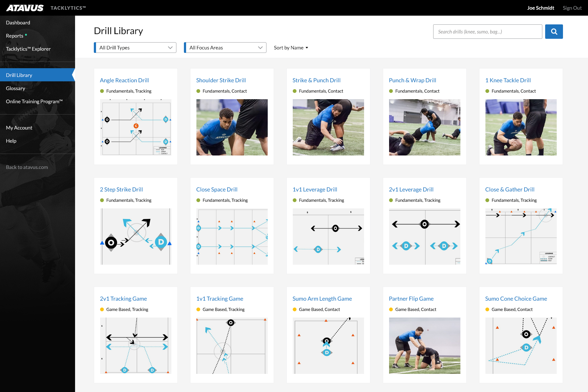The height and width of the screenshot is (392, 588).
Task: Go to Dashboard in the sidebar
Action: click(x=18, y=23)
